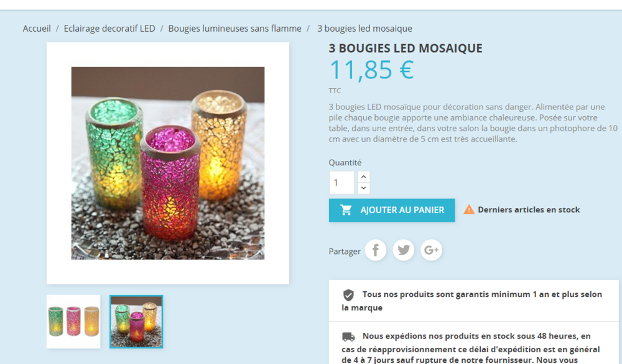Go to Accueil breadcrumb link
The width and height of the screenshot is (622, 364).
click(x=37, y=29)
